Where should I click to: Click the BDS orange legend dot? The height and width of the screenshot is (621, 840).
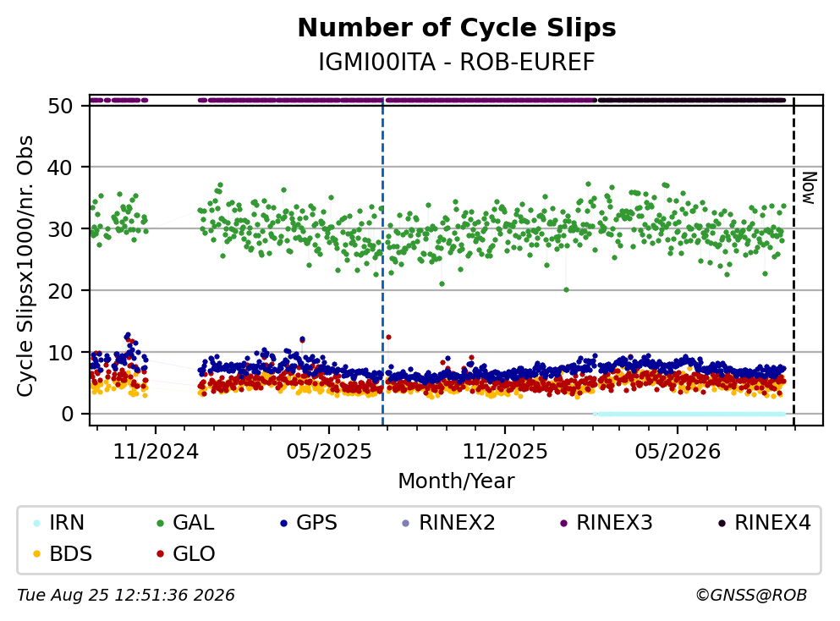pyautogui.click(x=36, y=554)
